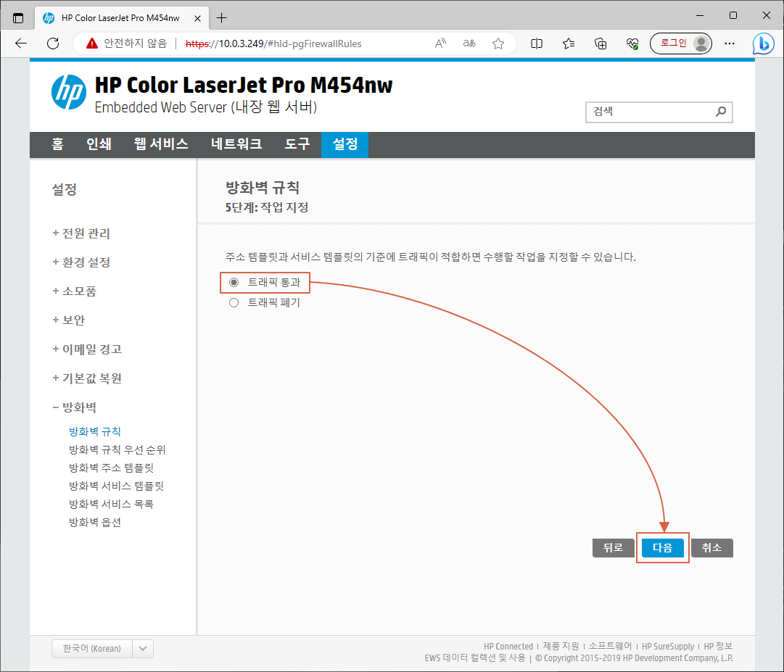Expand the 보안 section
Image resolution: width=784 pixels, height=672 pixels.
(68, 320)
